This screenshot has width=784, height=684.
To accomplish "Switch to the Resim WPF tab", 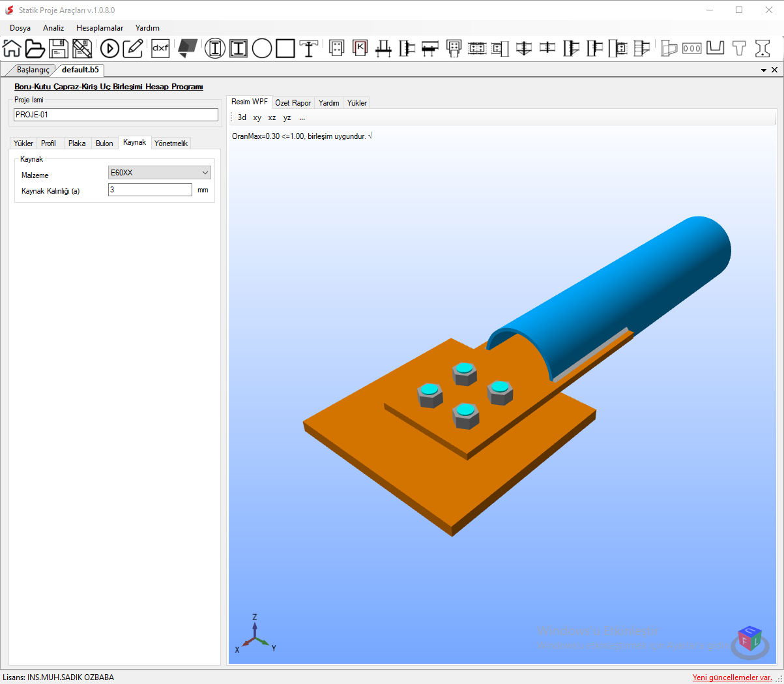I will (250, 102).
